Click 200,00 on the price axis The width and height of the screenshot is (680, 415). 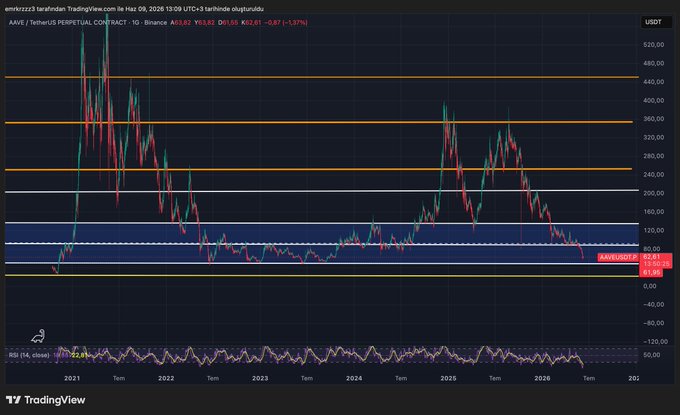[654, 193]
